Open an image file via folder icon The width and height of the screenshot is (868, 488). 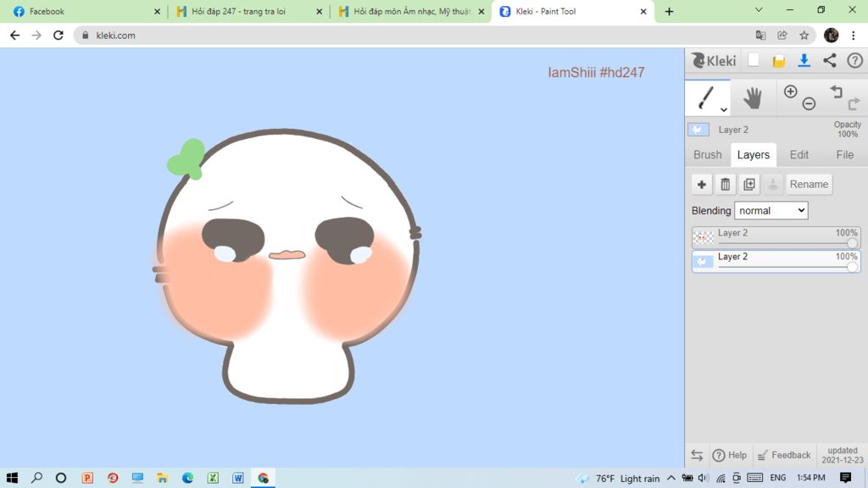tap(779, 61)
